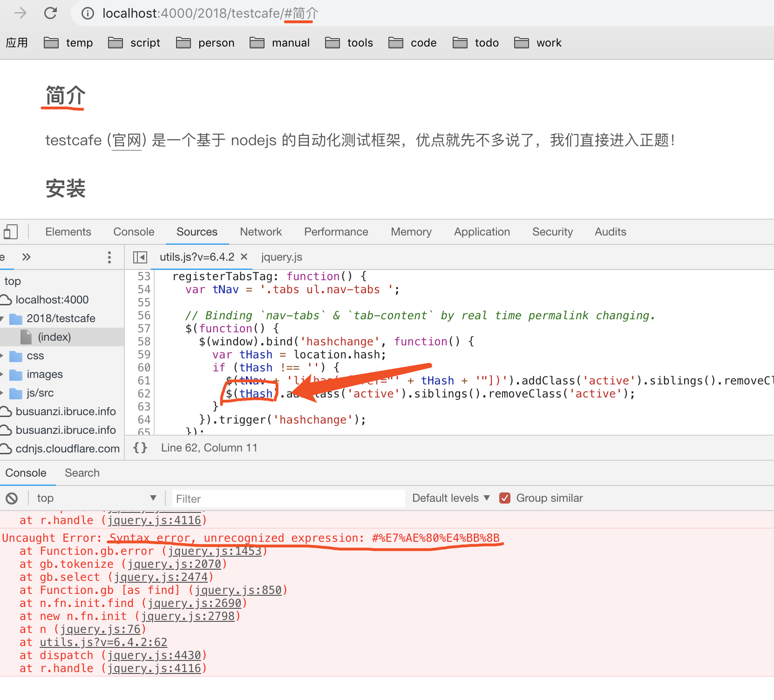Open the tools bookmark folder
Viewport: 774px width, 700px height.
[x=349, y=43]
